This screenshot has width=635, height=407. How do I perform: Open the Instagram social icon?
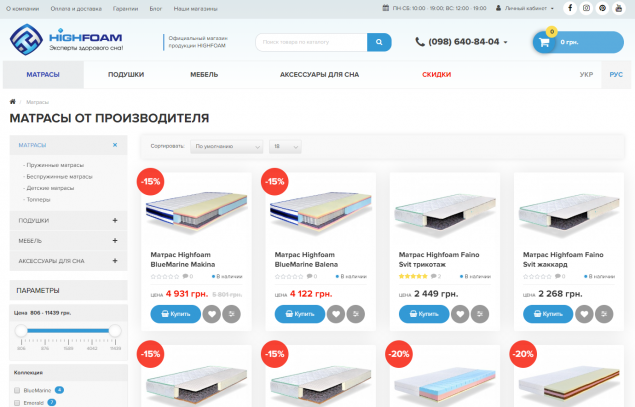pos(586,8)
